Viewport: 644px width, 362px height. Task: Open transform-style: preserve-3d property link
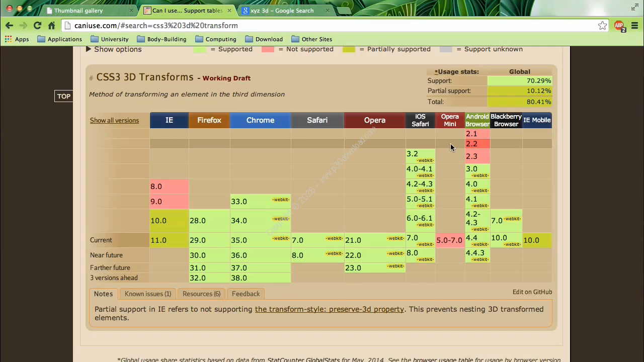pos(329,309)
